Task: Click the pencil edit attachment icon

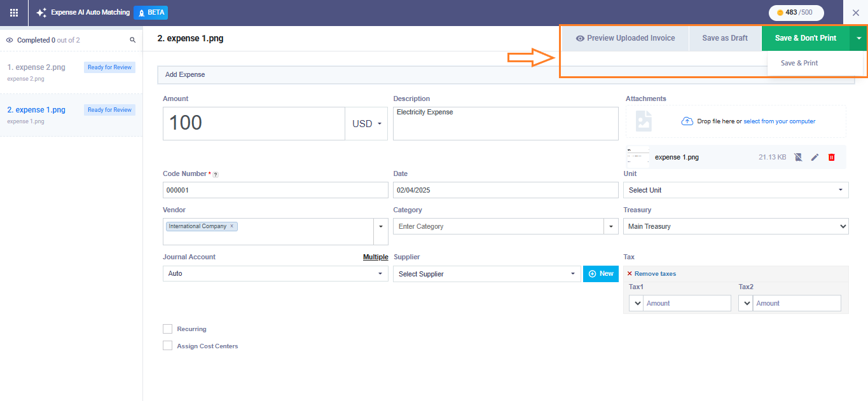Action: 815,157
